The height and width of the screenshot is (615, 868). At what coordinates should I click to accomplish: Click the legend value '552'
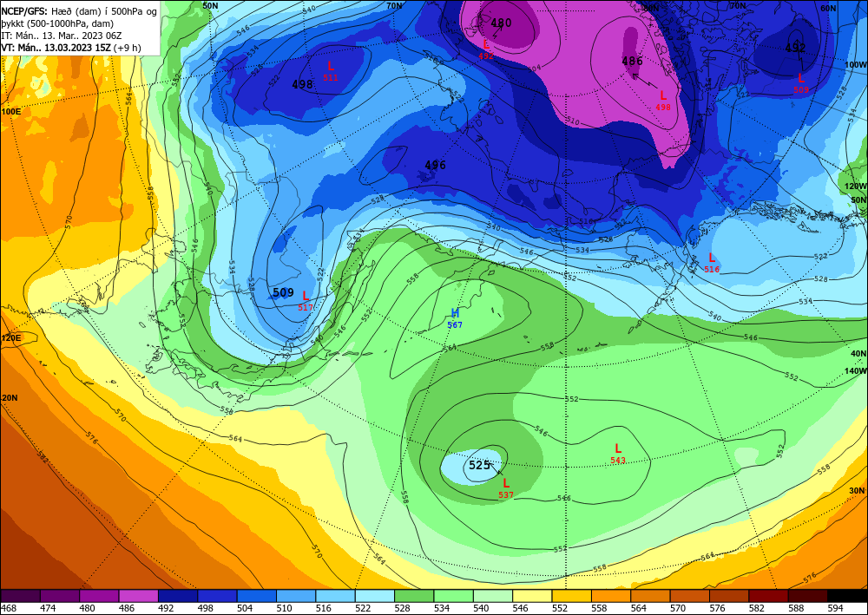(562, 608)
